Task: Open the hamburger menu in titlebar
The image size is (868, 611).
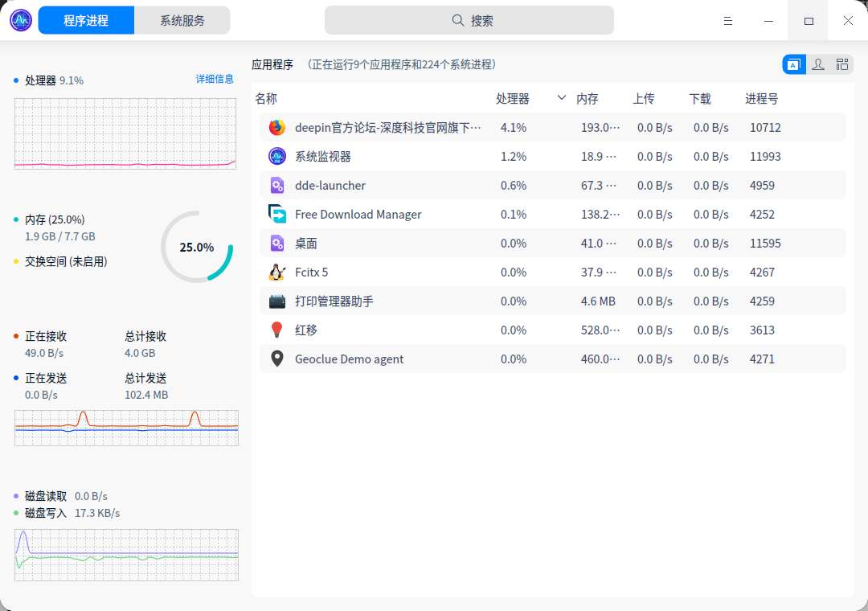Action: pos(728,20)
